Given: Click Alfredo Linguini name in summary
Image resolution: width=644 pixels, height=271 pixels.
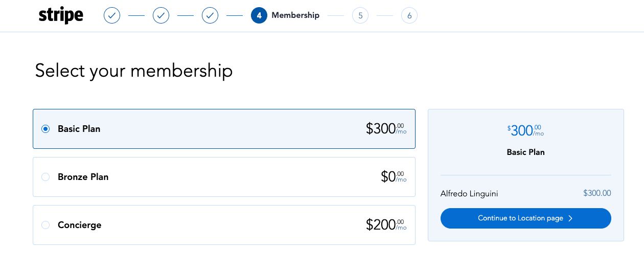Looking at the screenshot, I should pos(469,193).
